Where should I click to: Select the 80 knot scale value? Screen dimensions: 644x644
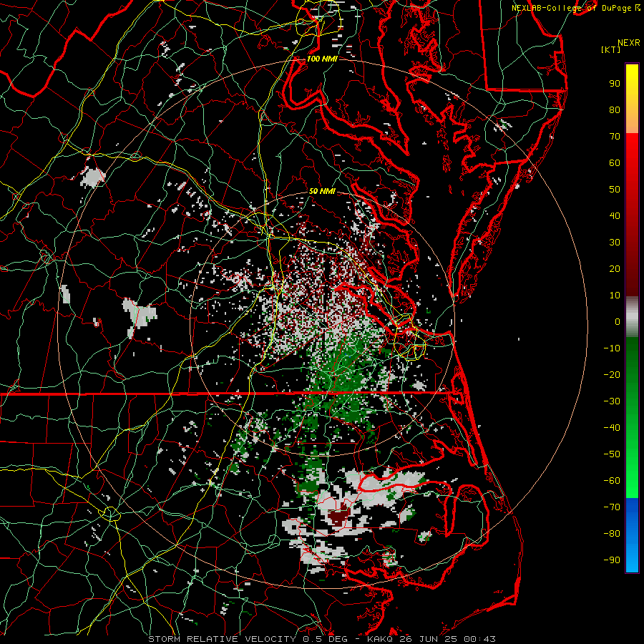tap(615, 110)
